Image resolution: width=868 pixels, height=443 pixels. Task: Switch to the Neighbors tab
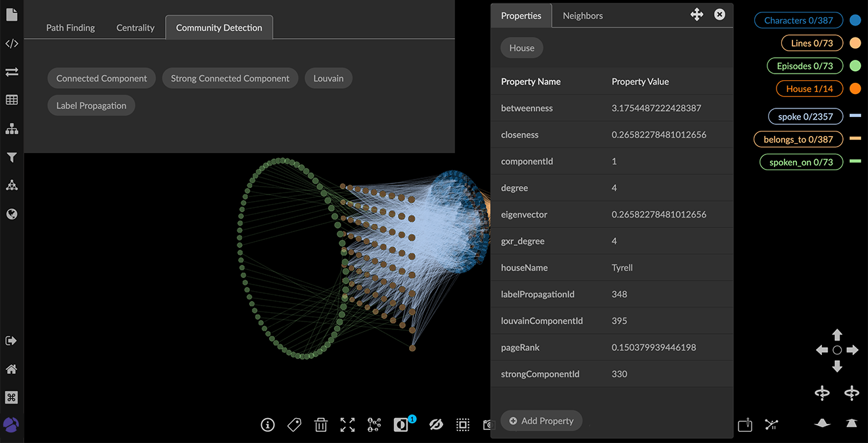point(582,16)
